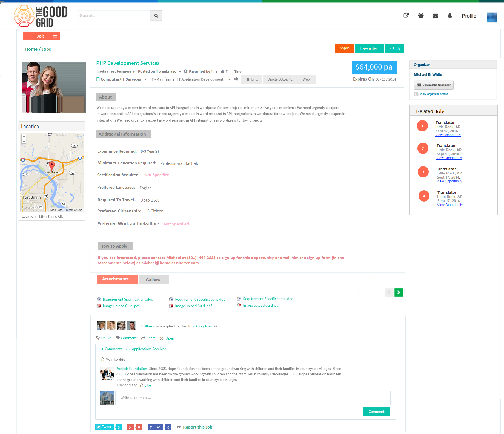Image resolution: width=504 pixels, height=434 pixels.
Task: Open map Terms of Use link
Action: point(74,210)
